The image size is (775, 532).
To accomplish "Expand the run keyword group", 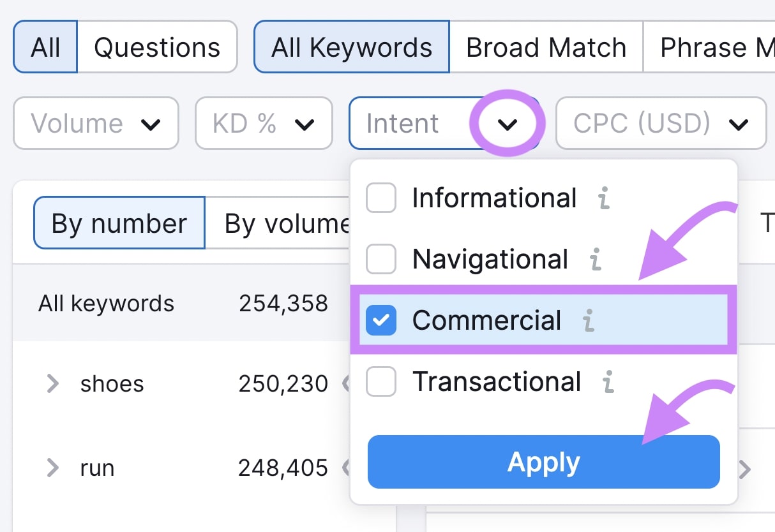I will click(53, 468).
